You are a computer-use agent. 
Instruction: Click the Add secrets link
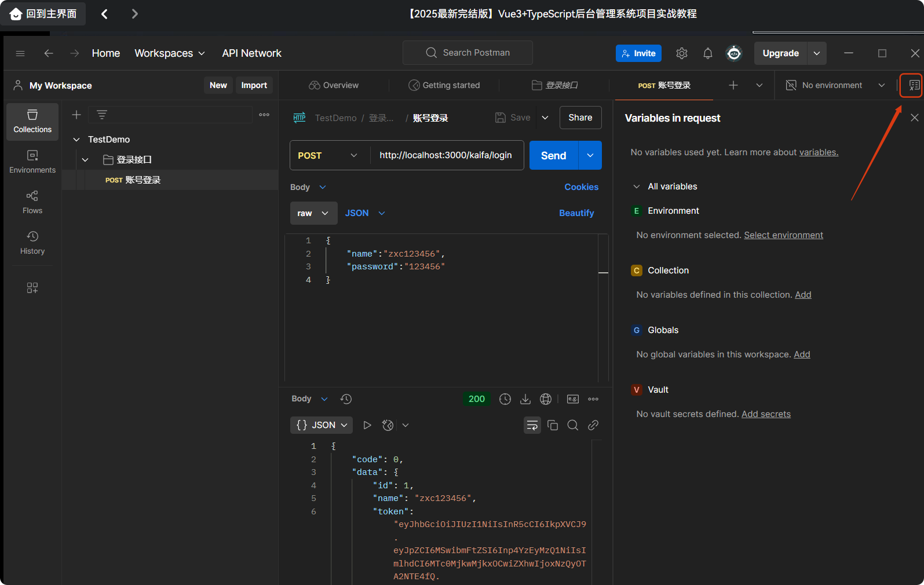point(766,414)
